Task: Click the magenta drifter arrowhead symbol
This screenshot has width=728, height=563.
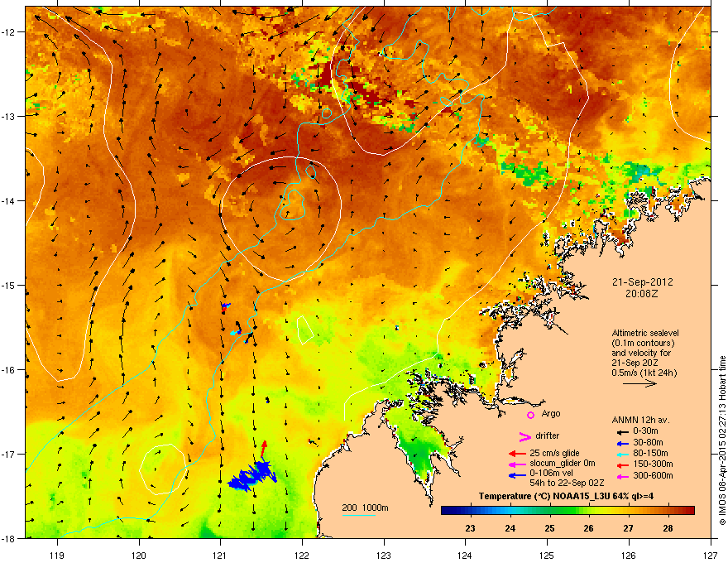Action: click(524, 436)
